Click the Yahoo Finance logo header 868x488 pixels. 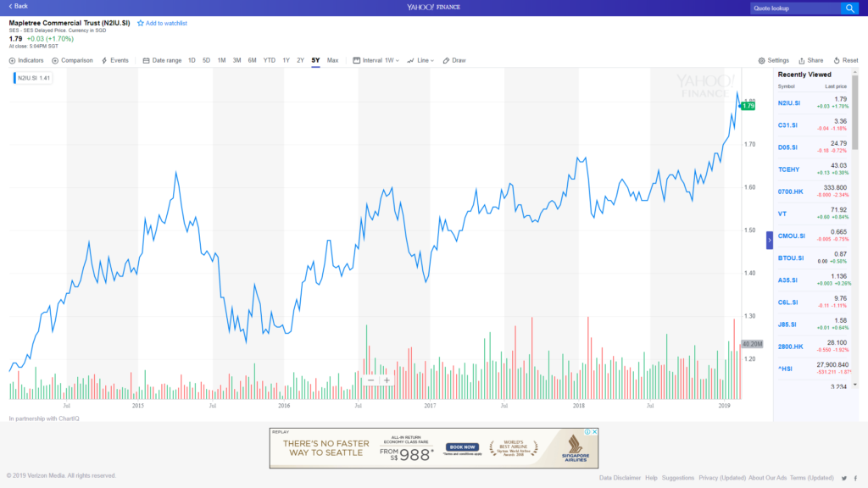[433, 7]
